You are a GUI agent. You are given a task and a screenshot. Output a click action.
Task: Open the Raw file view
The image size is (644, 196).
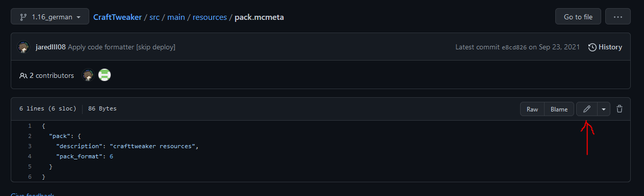pos(532,109)
